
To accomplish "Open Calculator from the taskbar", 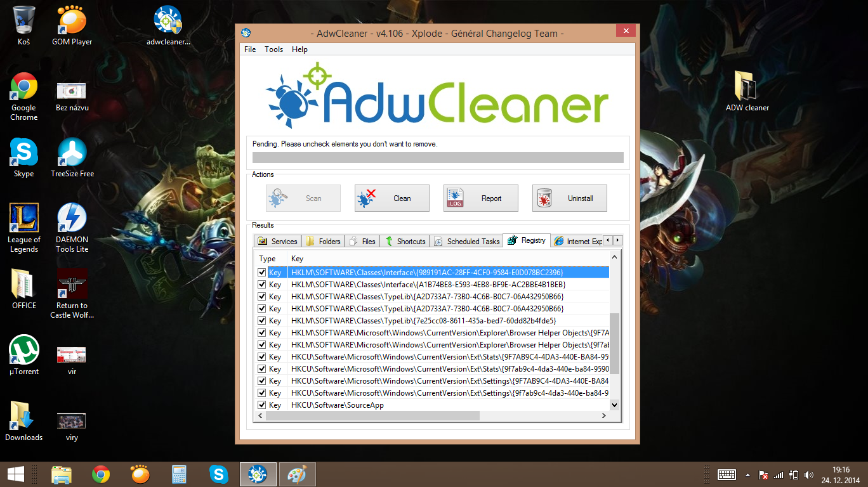I will 180,474.
